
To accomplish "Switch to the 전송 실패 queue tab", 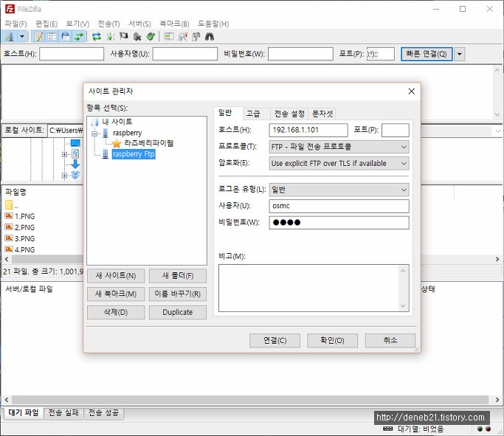I will tap(63, 413).
